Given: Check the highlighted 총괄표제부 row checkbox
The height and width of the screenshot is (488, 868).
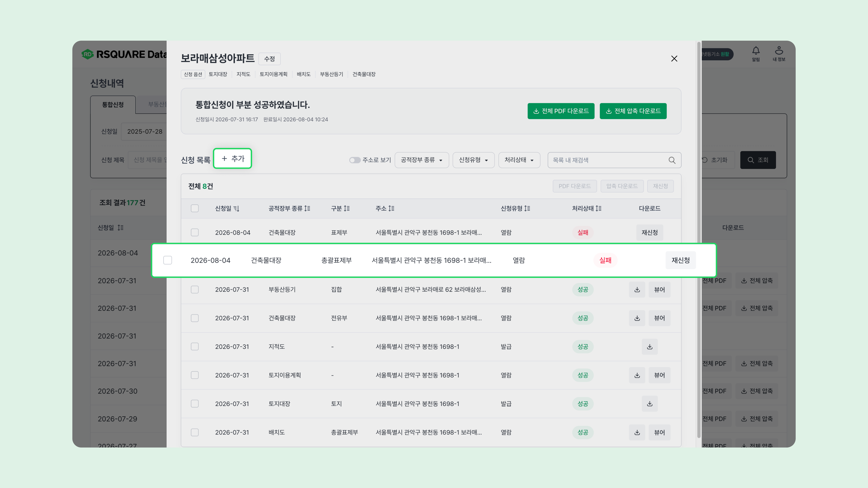Looking at the screenshot, I should pos(167,260).
